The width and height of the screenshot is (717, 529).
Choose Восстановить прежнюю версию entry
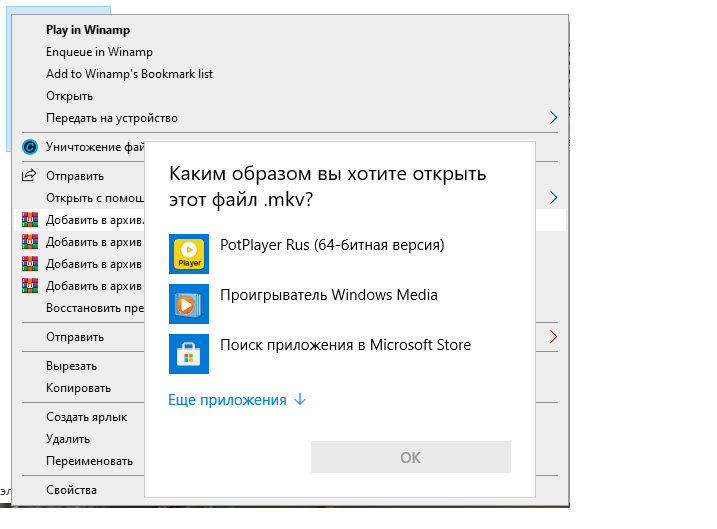pyautogui.click(x=95, y=308)
